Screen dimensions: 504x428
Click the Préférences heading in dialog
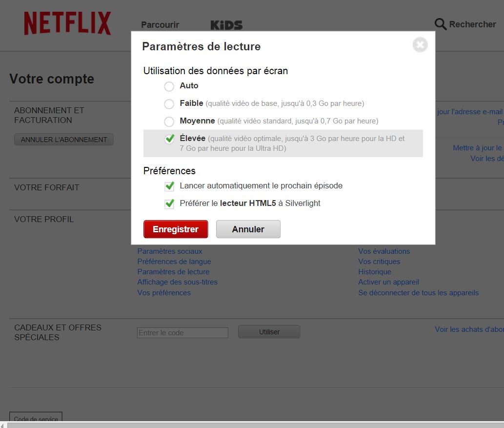click(x=169, y=171)
